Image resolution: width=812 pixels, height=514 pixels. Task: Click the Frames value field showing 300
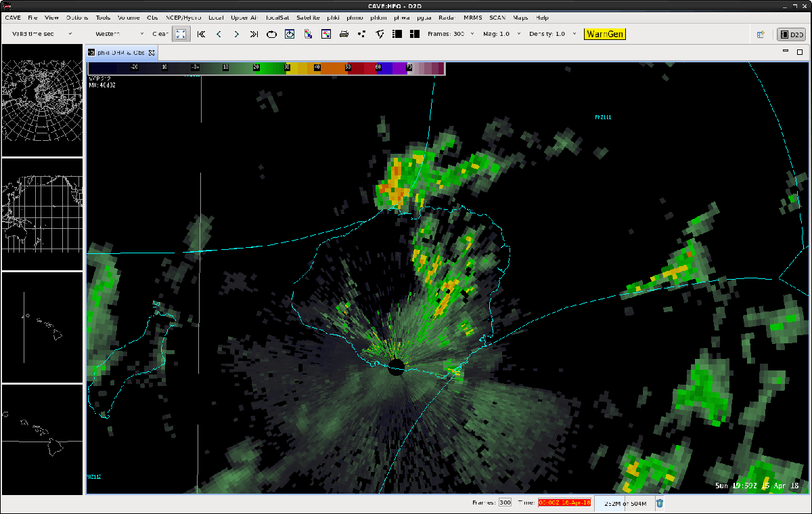coord(505,502)
